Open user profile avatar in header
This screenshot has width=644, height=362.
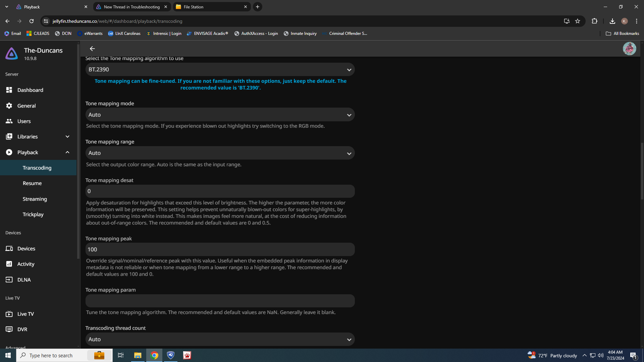coord(629,49)
